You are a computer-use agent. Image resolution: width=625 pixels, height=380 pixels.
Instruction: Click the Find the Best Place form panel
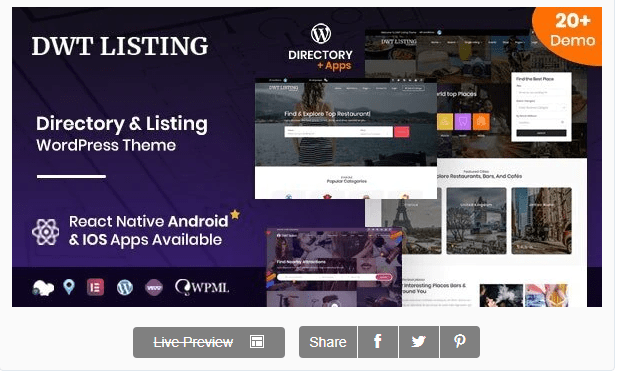(x=541, y=106)
